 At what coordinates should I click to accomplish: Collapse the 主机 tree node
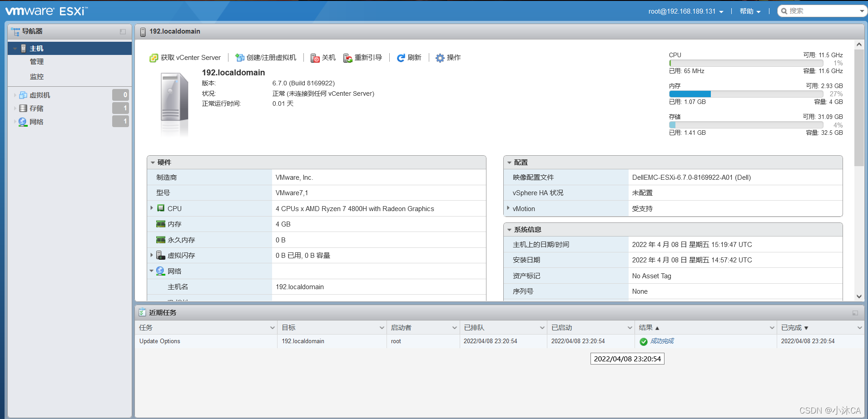pyautogui.click(x=15, y=49)
